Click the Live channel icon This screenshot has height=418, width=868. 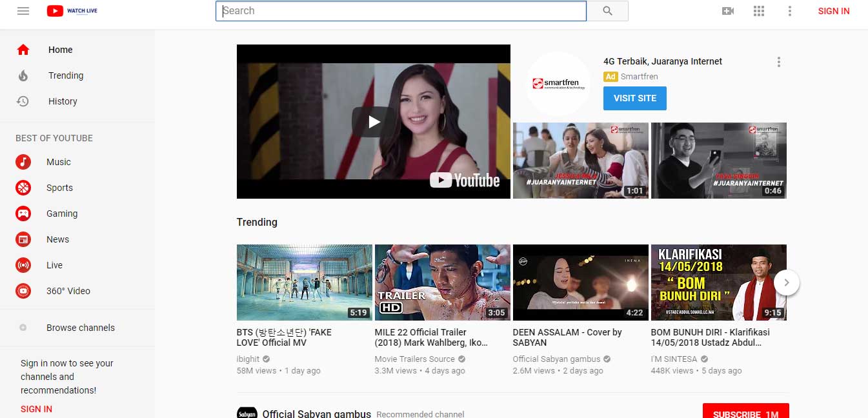[x=23, y=265]
